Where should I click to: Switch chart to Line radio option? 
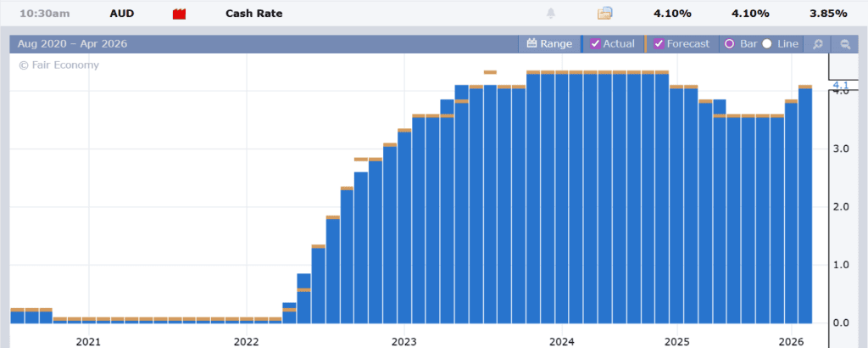pos(767,44)
